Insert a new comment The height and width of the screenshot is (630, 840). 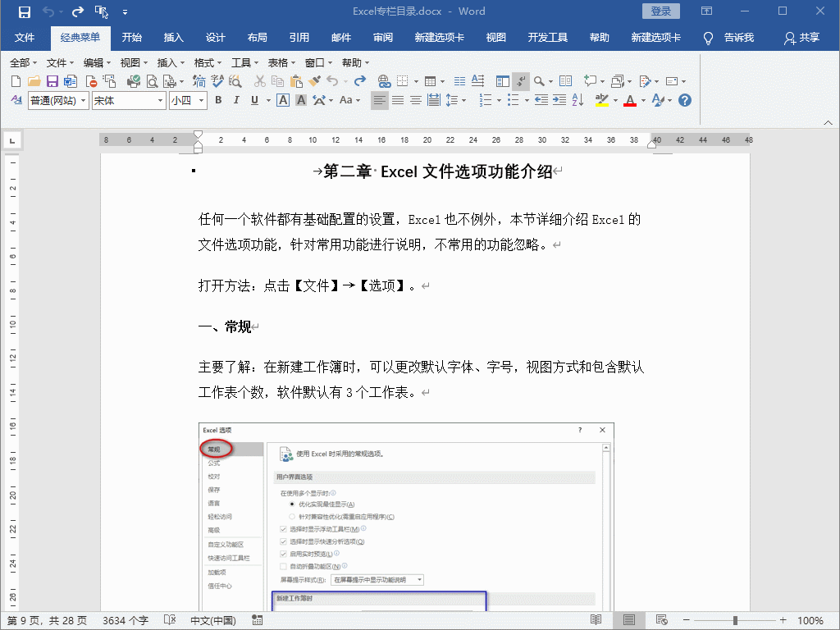tap(590, 81)
